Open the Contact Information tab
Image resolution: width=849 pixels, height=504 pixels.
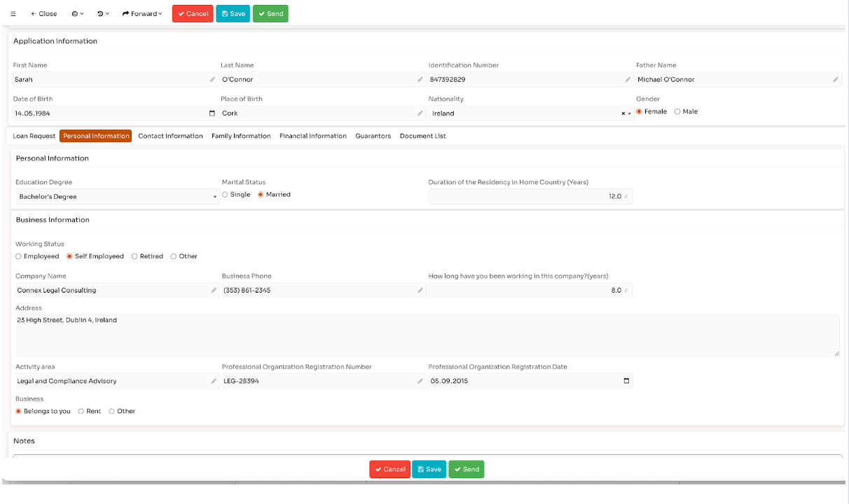[x=170, y=136]
